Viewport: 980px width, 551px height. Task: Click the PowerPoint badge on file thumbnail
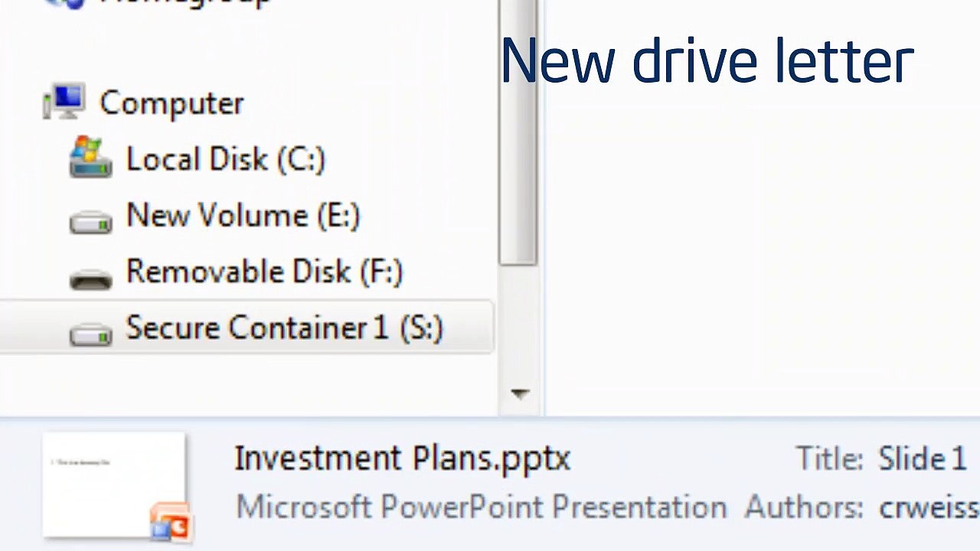[171, 523]
